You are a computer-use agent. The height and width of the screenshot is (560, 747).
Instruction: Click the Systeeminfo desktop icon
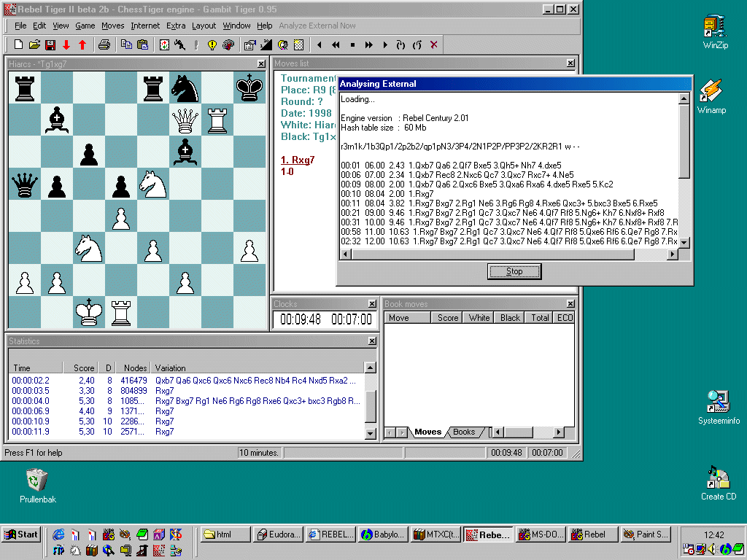click(719, 407)
